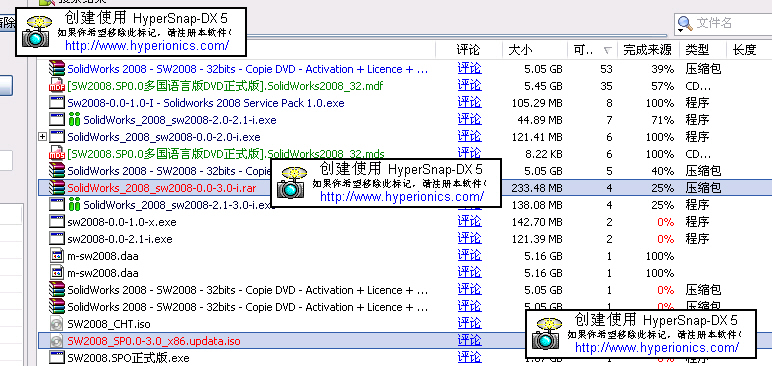Select file name SW2008_SP0.0-3.0_x86.updata.iso
This screenshot has height=366, width=772.
pos(154,341)
